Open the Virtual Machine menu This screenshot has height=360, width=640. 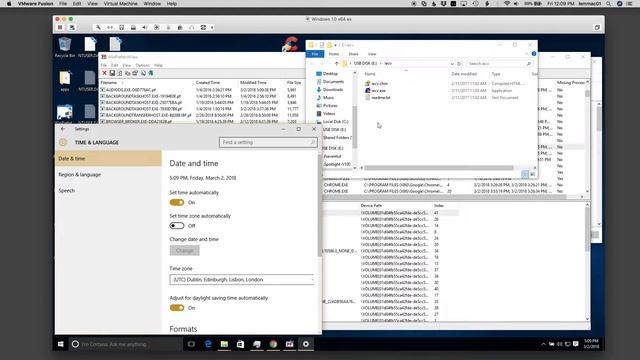pyautogui.click(x=120, y=4)
